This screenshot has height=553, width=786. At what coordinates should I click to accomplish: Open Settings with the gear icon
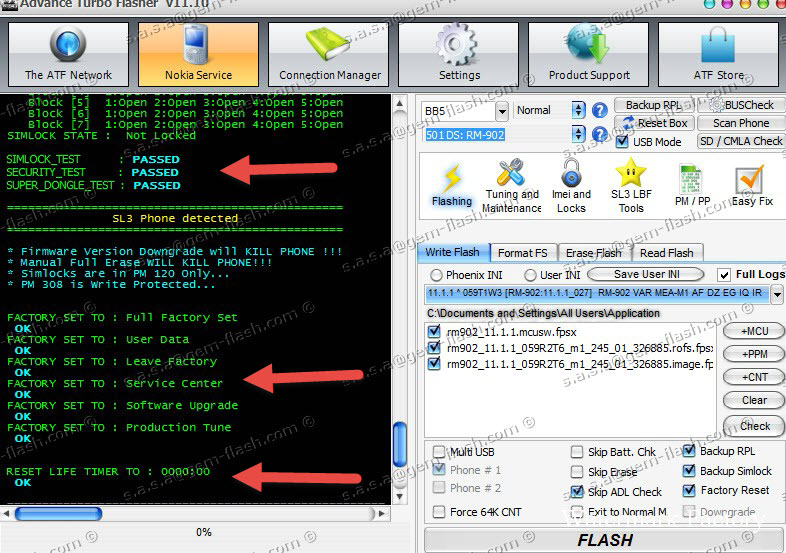pos(459,54)
